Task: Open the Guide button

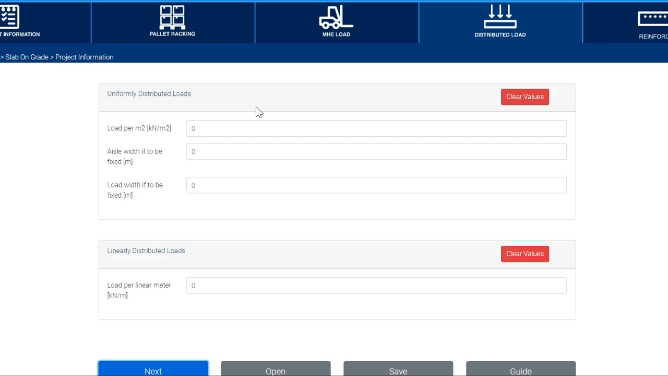Action: click(x=521, y=369)
